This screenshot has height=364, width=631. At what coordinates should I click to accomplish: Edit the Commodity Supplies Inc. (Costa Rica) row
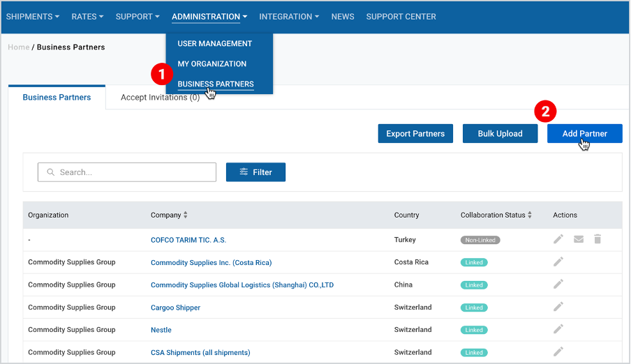pyautogui.click(x=558, y=261)
